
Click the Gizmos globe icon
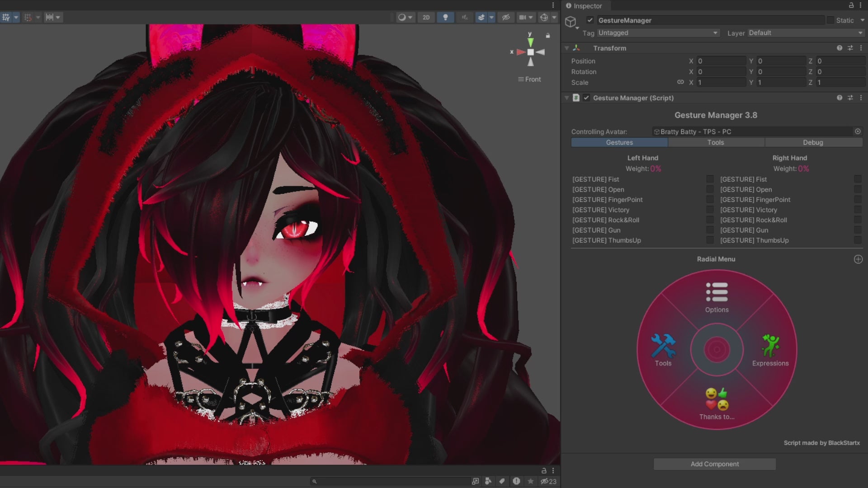544,17
